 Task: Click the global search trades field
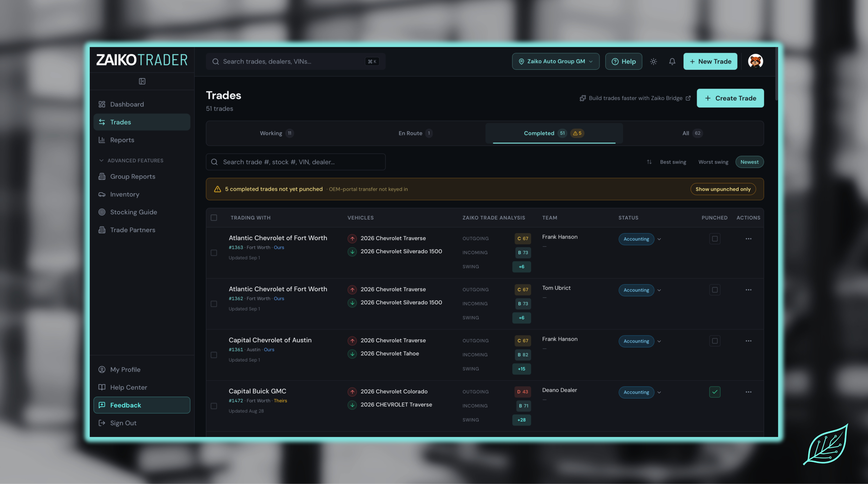(296, 61)
